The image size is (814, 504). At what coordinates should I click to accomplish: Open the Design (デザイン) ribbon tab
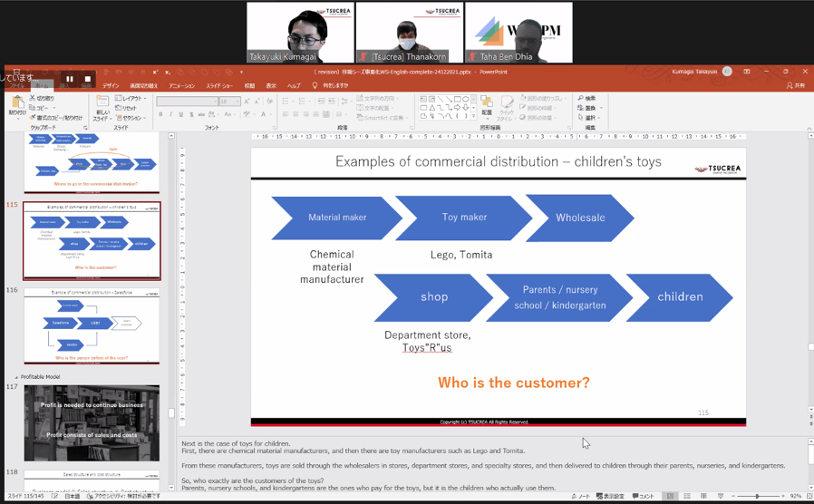point(110,86)
